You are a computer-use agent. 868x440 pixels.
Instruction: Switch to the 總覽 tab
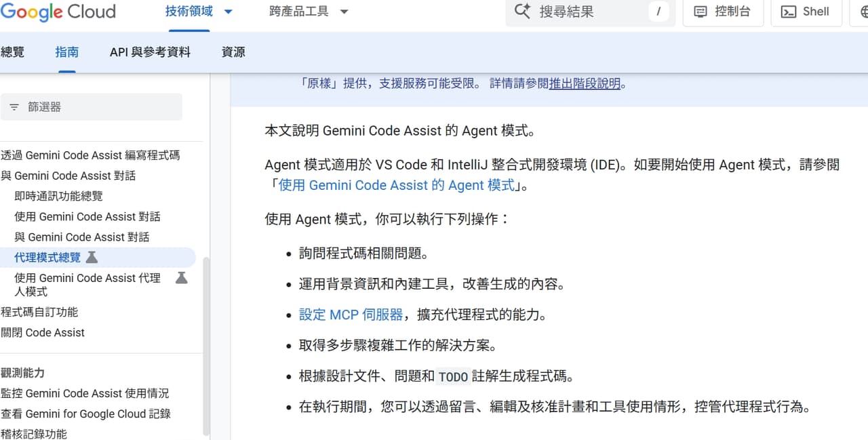pyautogui.click(x=12, y=52)
